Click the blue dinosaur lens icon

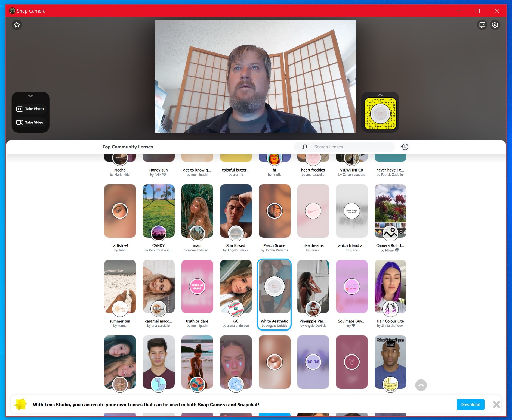point(159,384)
